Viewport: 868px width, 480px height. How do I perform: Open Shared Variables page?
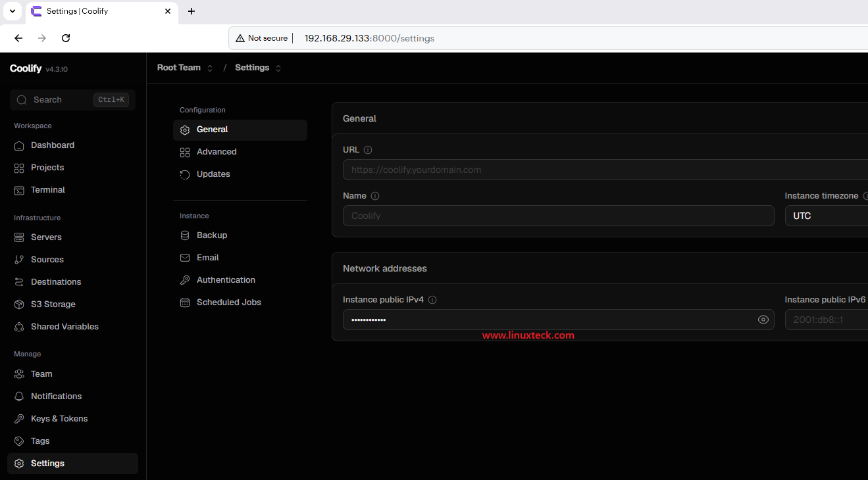[72, 327]
